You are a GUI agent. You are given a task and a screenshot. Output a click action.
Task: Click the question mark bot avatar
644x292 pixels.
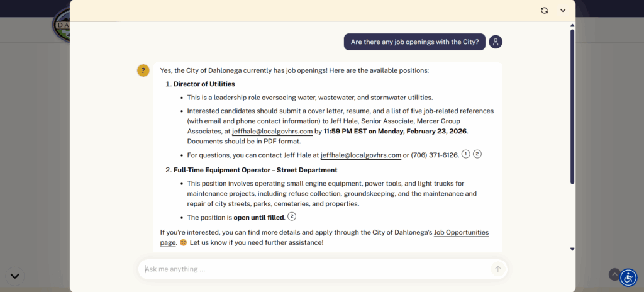click(143, 70)
